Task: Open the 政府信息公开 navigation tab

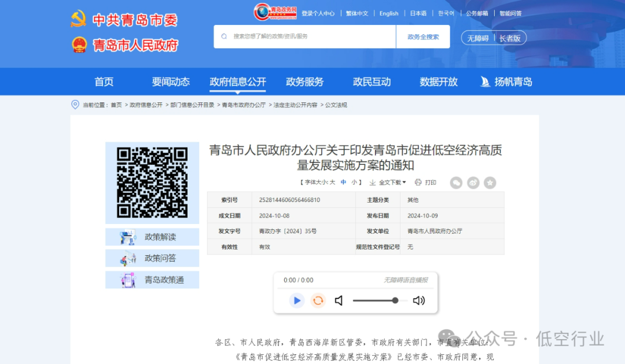Action: pyautogui.click(x=238, y=82)
